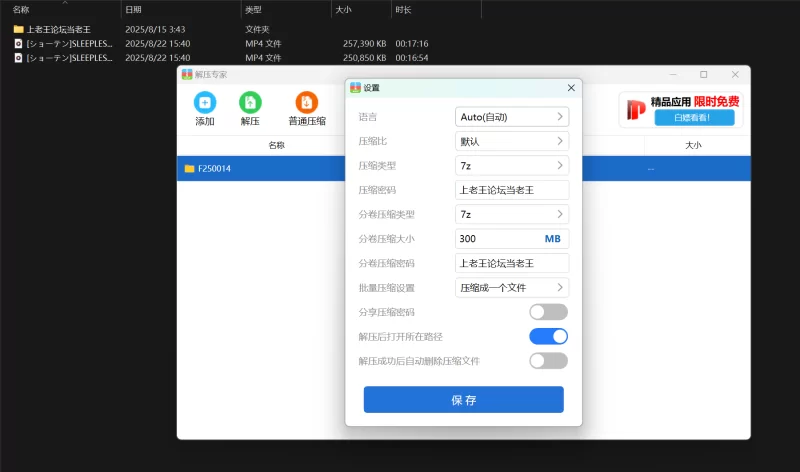The height and width of the screenshot is (472, 800).
Task: Open the 分卷压缩类型 7z dropdown
Action: [512, 214]
